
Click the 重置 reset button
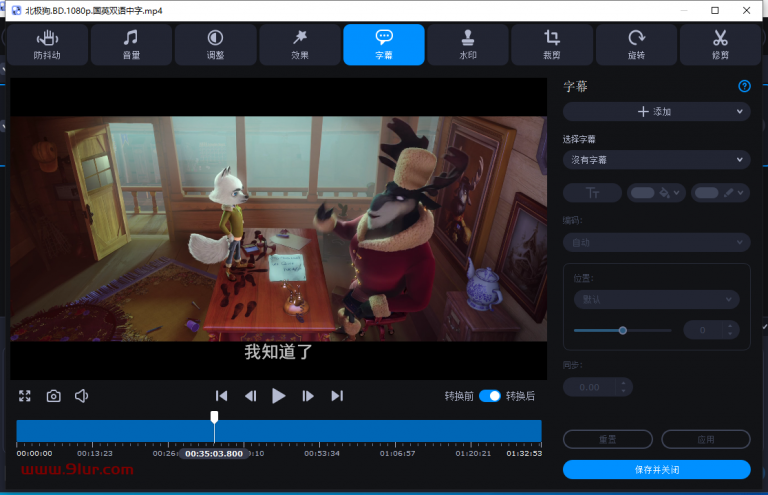click(x=607, y=439)
